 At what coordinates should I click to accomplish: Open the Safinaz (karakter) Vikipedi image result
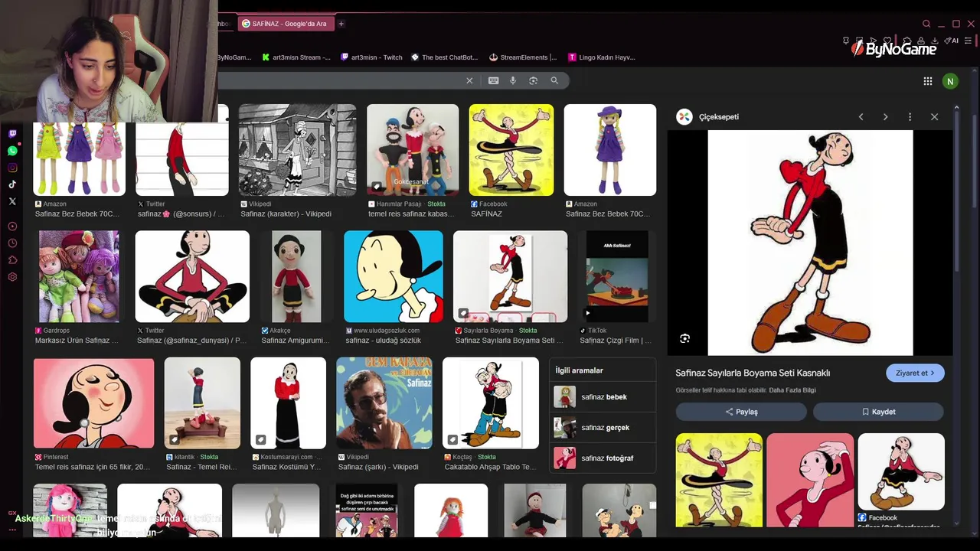(297, 150)
